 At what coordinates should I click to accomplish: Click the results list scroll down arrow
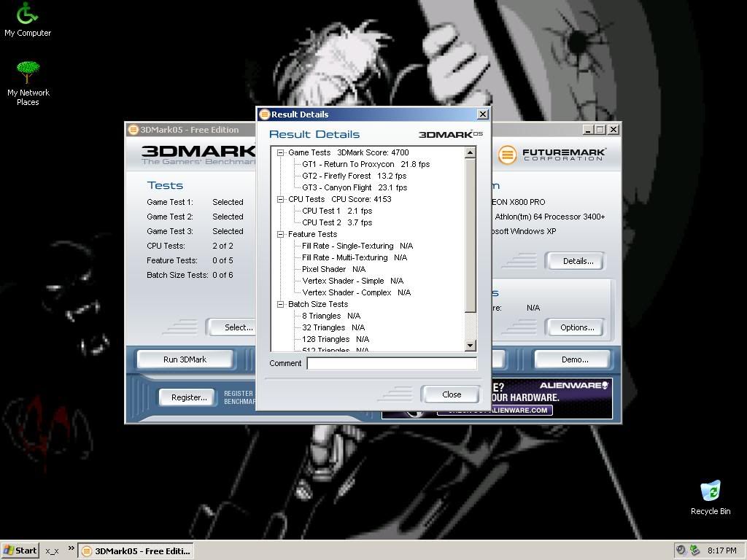click(x=471, y=346)
